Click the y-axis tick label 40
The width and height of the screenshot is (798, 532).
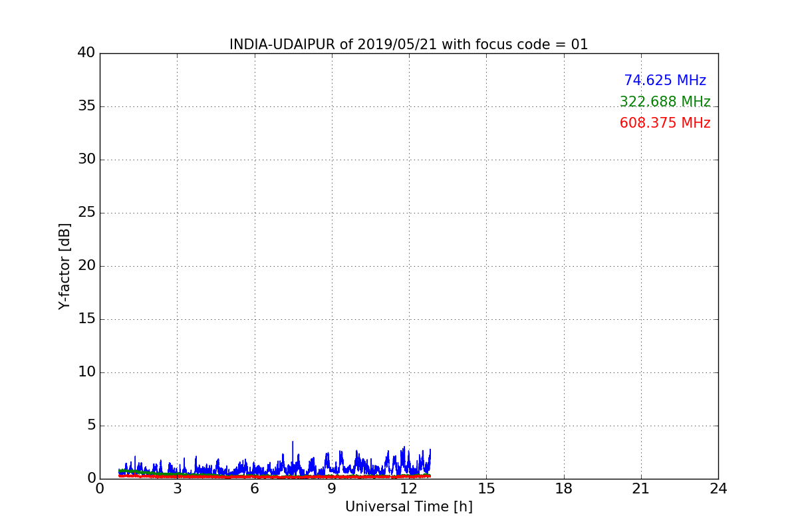[86, 53]
